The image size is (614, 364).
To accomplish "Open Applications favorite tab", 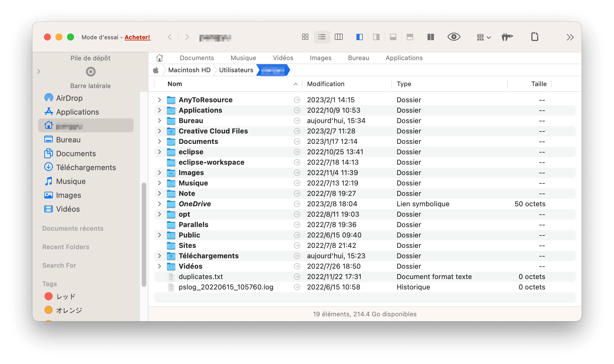I will click(x=404, y=58).
